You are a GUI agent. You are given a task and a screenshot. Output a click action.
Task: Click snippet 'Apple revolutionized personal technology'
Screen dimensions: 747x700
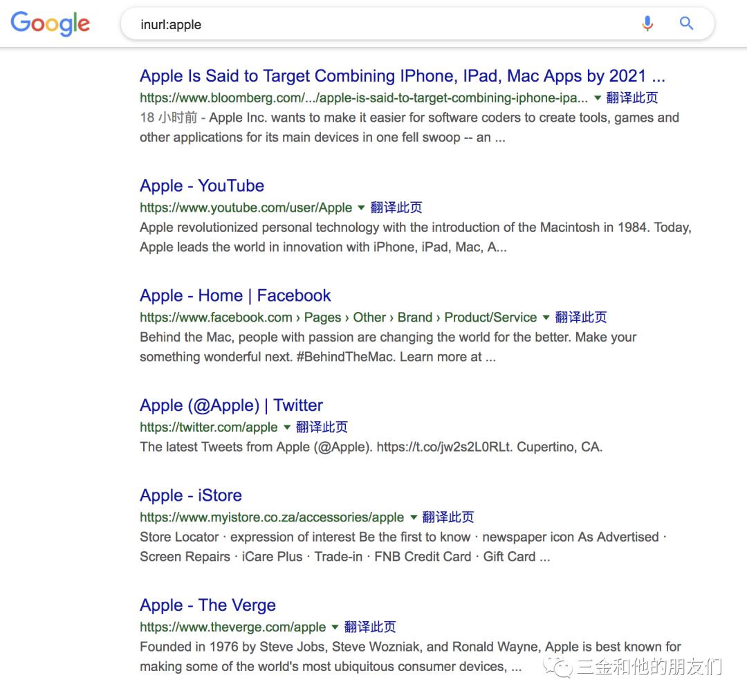416,237
